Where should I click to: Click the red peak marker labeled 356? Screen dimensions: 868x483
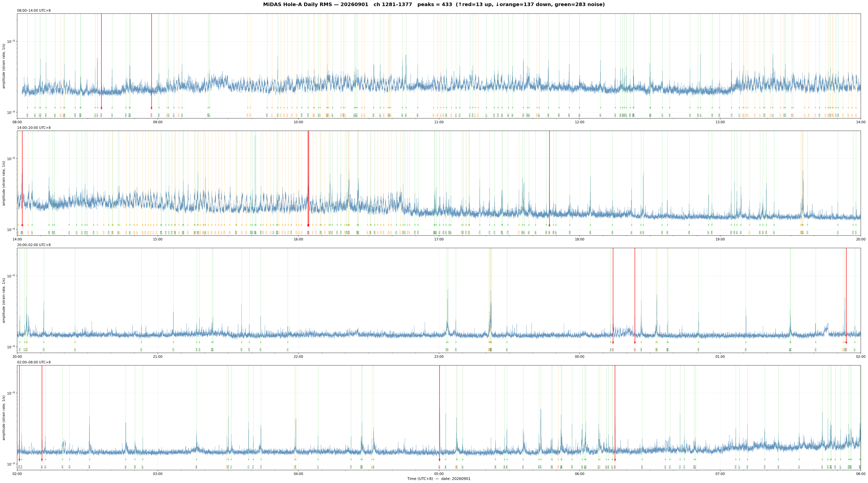pyautogui.click(x=846, y=342)
